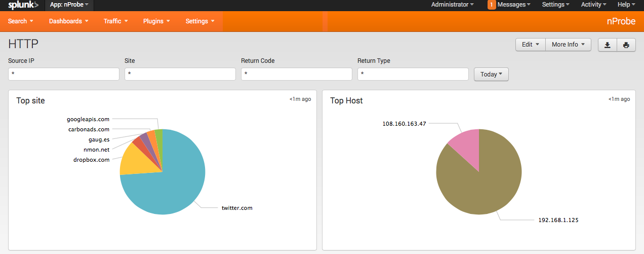Open the Administrator menu
644x254 pixels.
click(x=453, y=5)
